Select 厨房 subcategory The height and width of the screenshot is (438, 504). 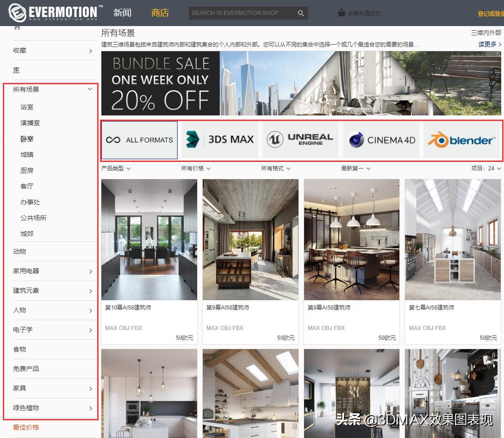click(x=27, y=170)
